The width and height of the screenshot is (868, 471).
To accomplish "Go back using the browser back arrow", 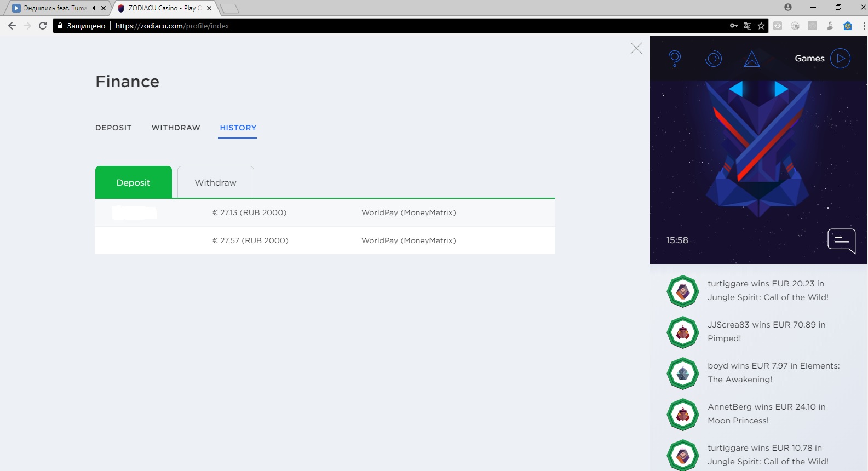I will tap(12, 26).
